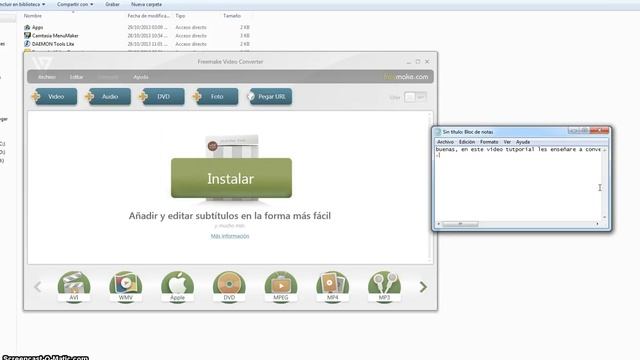Open Archivo menu in Freemake
This screenshot has width=640, height=360.
47,77
